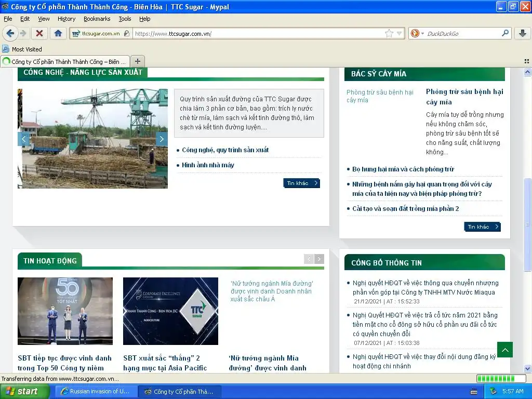Switch to Russian invasion of U... taskbar window

96,392
